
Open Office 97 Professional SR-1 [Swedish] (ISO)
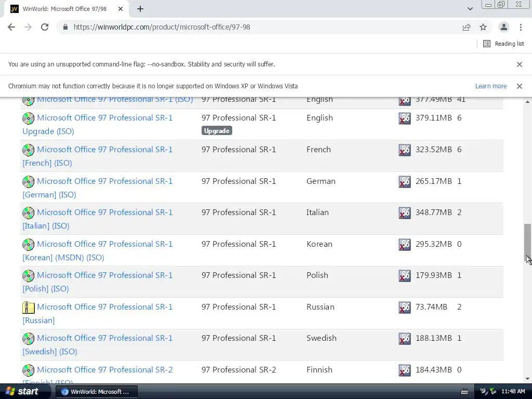pyautogui.click(x=97, y=345)
